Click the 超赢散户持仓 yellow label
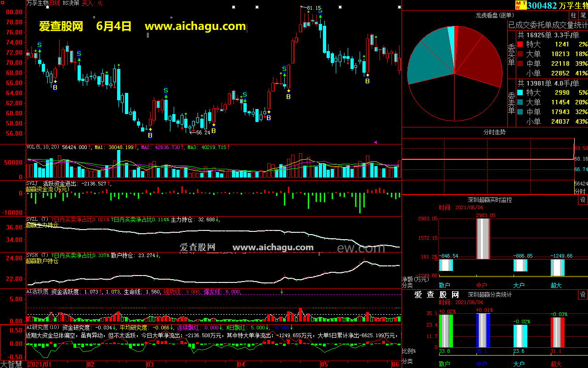 [42, 261]
